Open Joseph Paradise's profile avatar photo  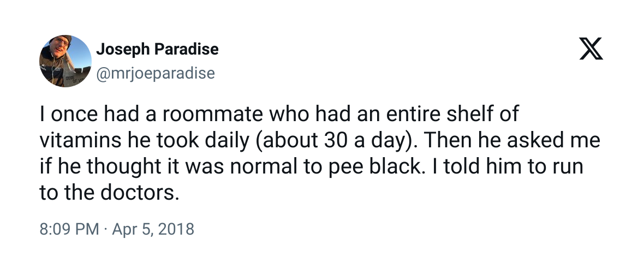point(65,61)
